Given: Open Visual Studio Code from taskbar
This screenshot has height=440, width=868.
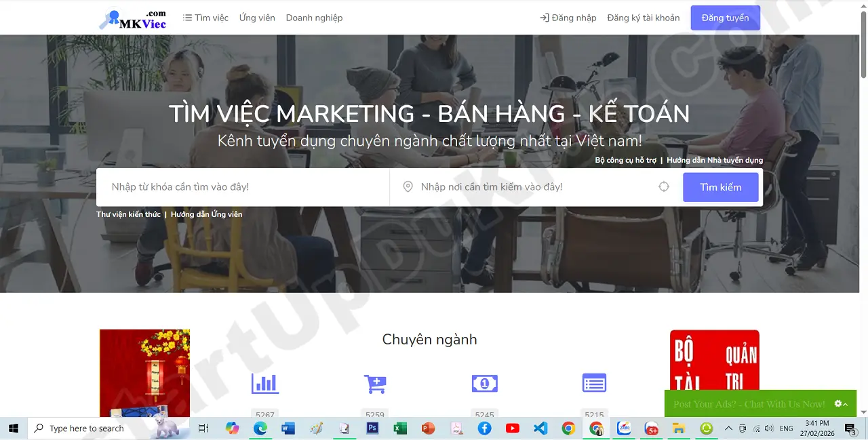Looking at the screenshot, I should (x=540, y=428).
